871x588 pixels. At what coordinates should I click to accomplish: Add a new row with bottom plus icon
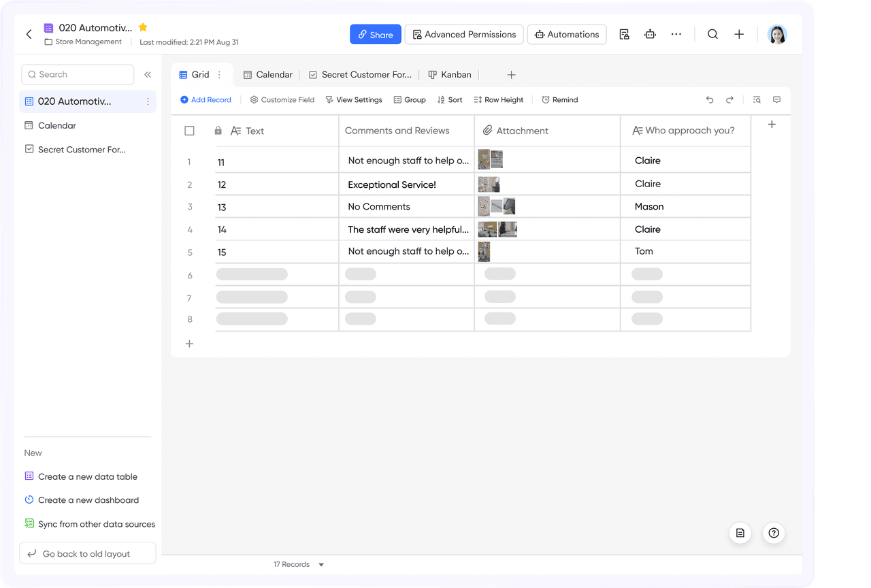(190, 344)
